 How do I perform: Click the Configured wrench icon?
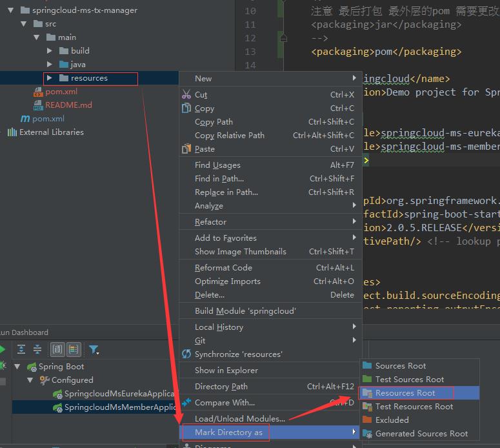click(45, 380)
